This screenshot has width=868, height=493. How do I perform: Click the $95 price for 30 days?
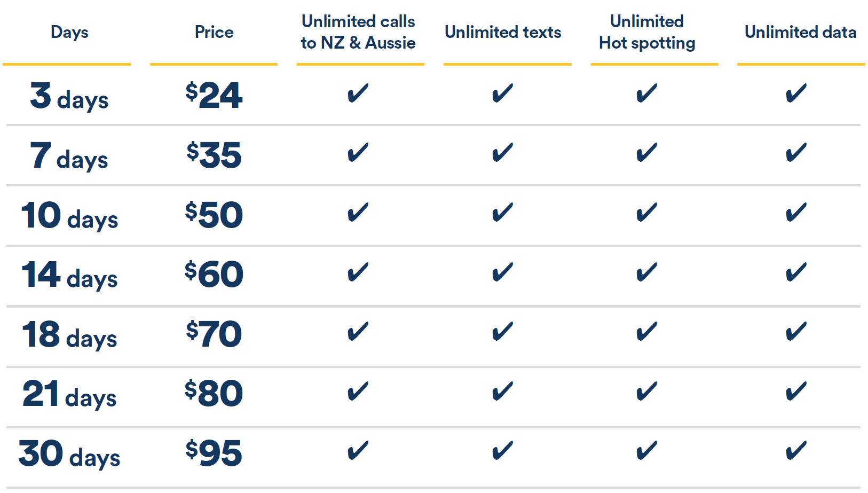pos(214,453)
